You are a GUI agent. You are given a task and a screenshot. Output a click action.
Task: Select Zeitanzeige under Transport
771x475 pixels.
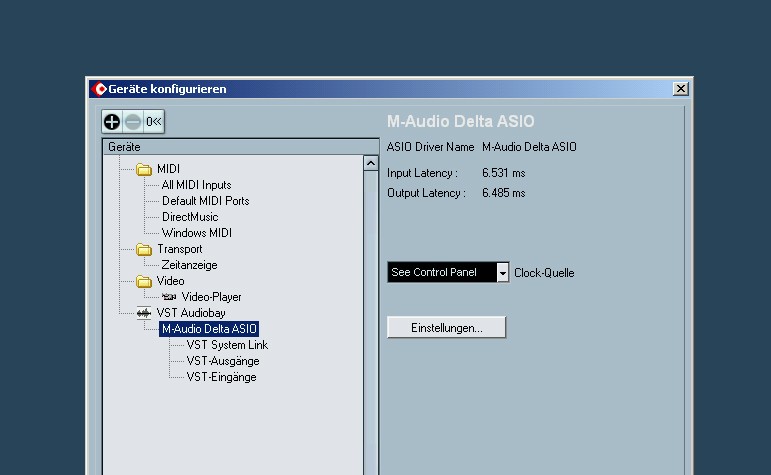click(x=189, y=265)
